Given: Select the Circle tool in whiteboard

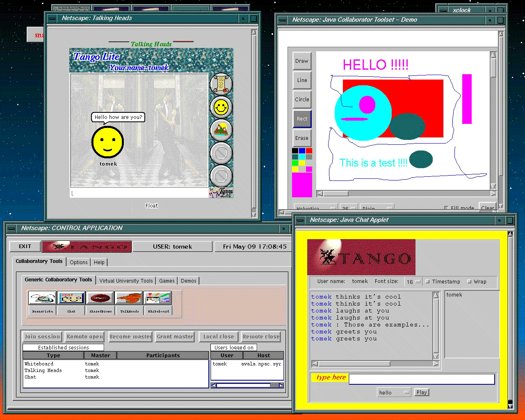Looking at the screenshot, I should coord(302,100).
